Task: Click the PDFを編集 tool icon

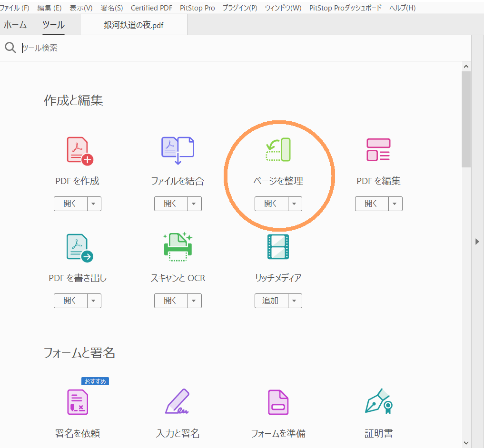Action: 378,150
